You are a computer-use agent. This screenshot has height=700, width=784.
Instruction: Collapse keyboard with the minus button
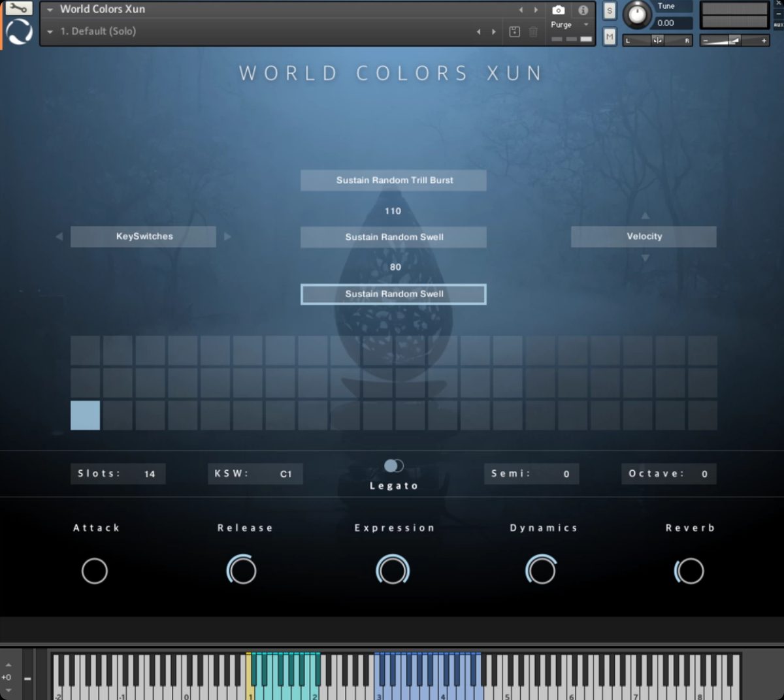click(27, 678)
